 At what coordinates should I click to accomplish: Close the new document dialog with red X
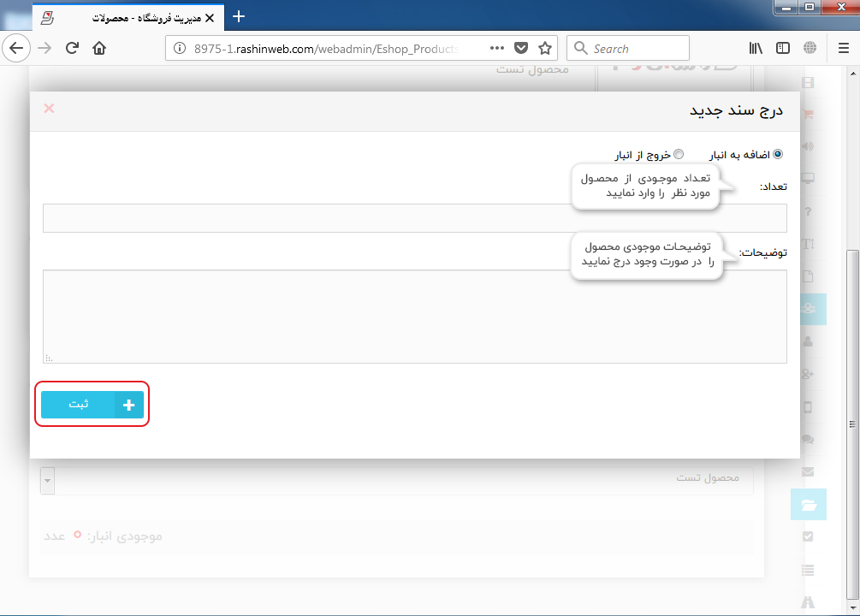coord(49,109)
